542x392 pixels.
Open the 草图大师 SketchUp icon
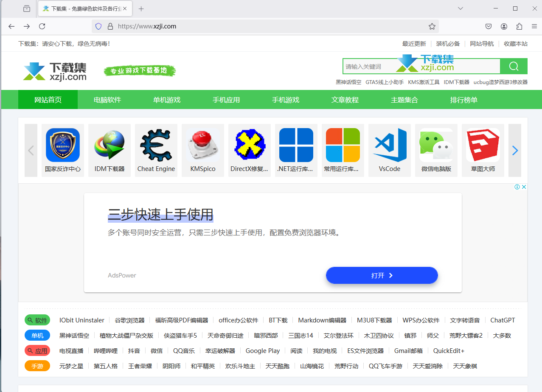pos(483,145)
